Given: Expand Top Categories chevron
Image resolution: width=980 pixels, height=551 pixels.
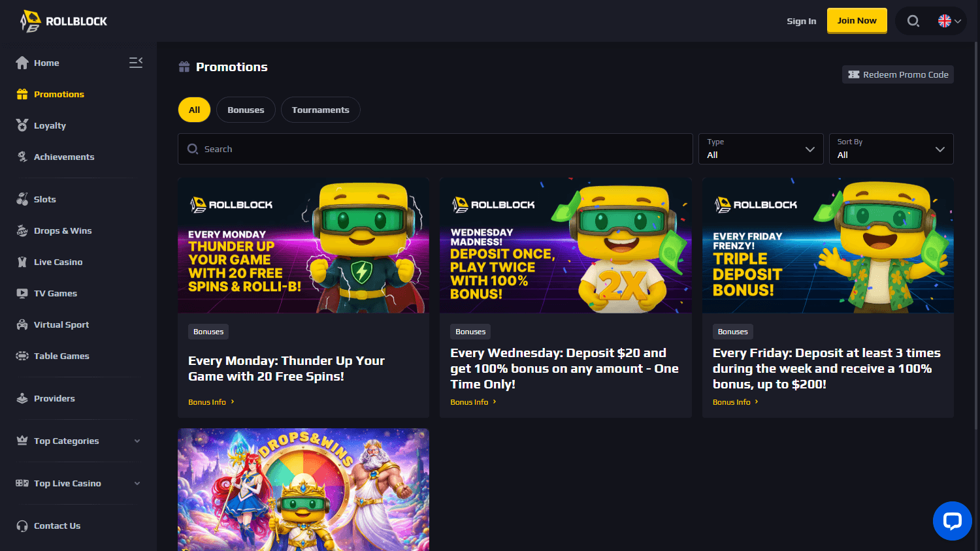Looking at the screenshot, I should click(x=137, y=441).
